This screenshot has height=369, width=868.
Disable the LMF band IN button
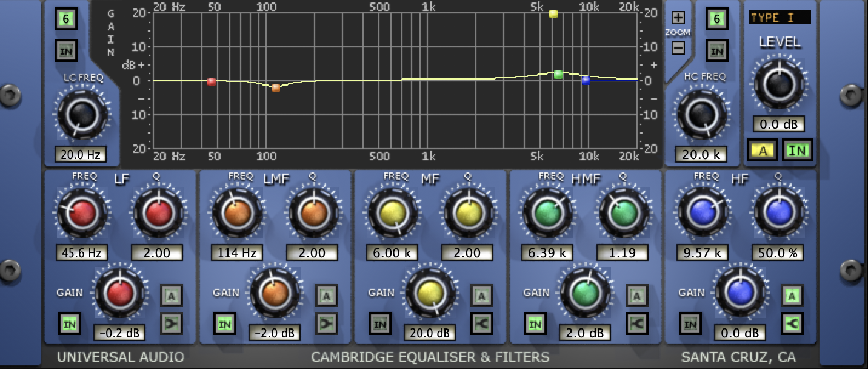click(225, 324)
